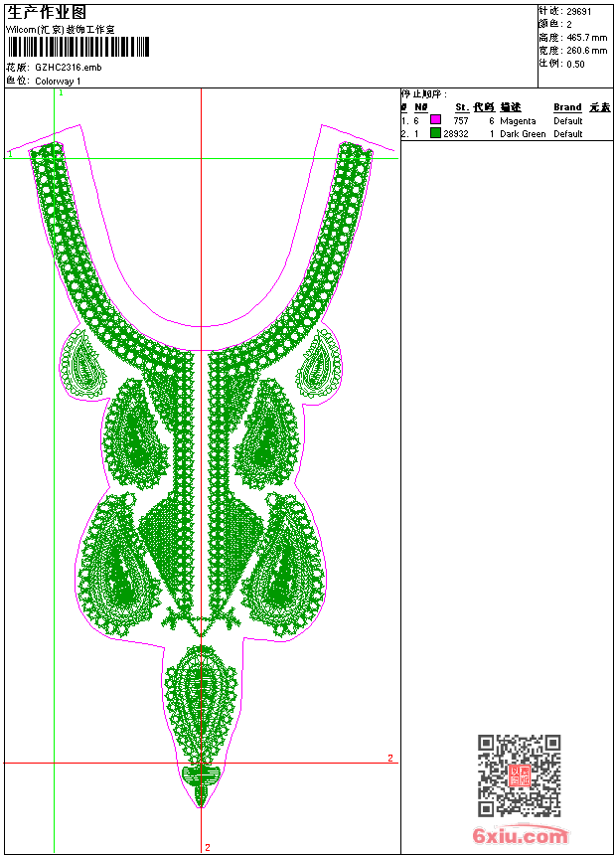
Task: Click the 生产作业图 title heading
Action: [47, 12]
